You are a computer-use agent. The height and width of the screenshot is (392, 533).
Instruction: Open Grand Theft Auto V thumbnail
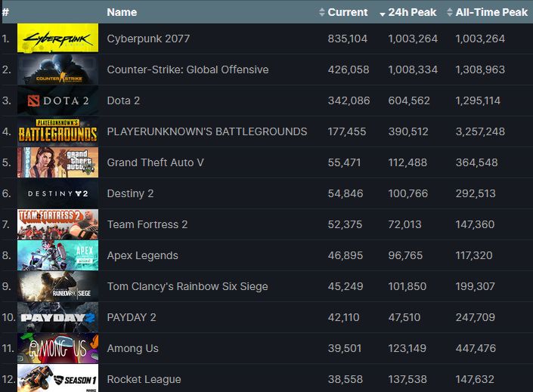tap(57, 162)
